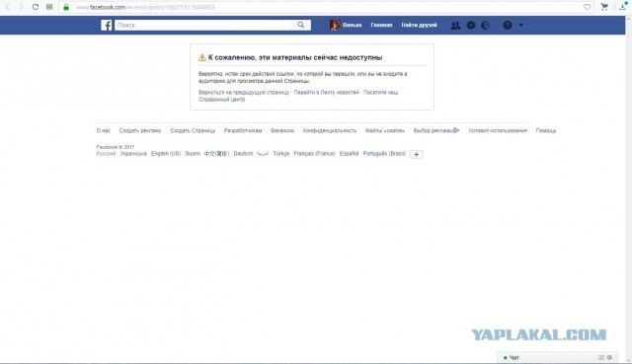Open Помощь footer link
Viewport: 632px width, 364px height.
pos(546,130)
